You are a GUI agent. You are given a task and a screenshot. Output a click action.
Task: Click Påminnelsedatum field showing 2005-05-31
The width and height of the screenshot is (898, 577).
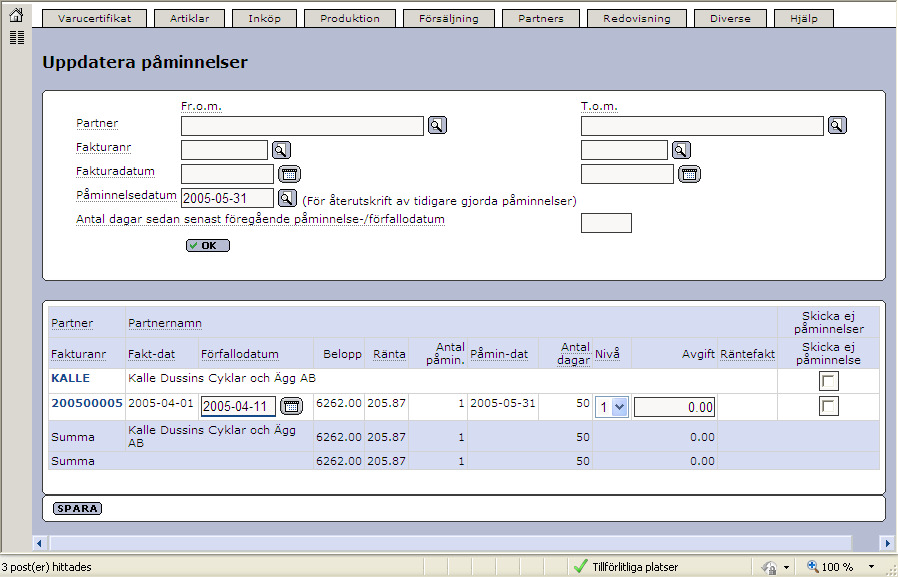point(227,198)
